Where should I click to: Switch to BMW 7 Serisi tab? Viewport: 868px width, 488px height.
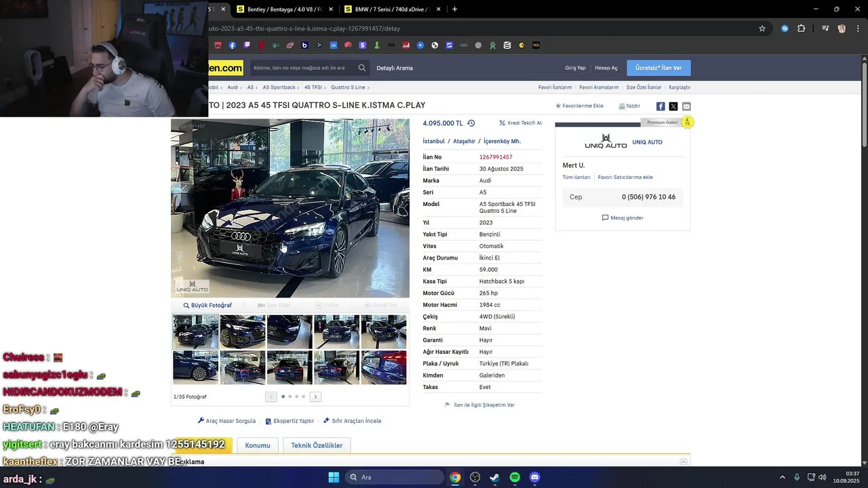(392, 9)
